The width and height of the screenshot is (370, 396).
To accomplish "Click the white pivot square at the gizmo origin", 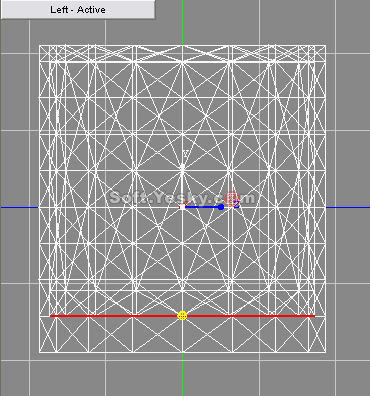I will click(182, 207).
